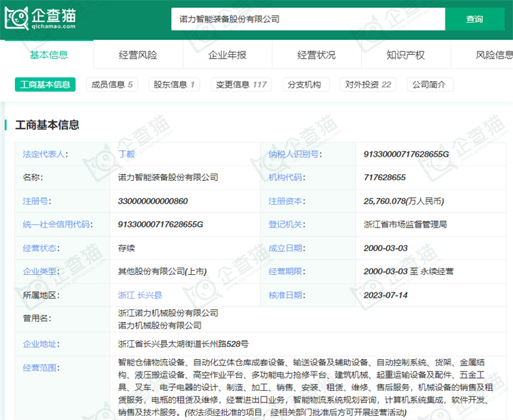The height and width of the screenshot is (420, 513).
Task: Click the 经营状态 label
Action: 41,248
